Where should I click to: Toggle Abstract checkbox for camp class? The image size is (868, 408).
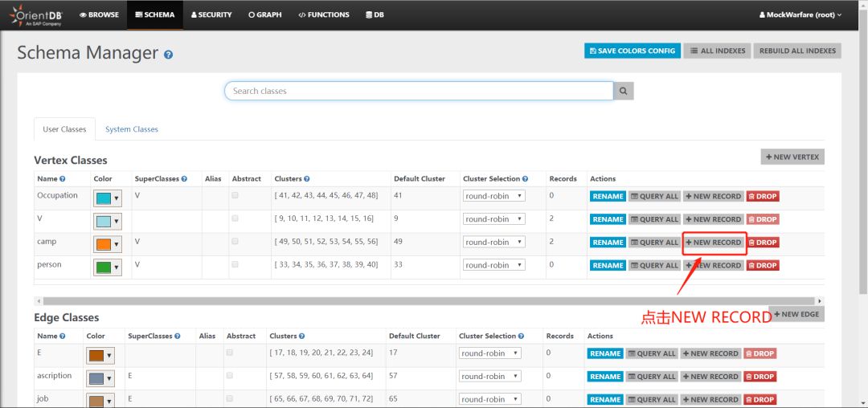click(x=235, y=242)
